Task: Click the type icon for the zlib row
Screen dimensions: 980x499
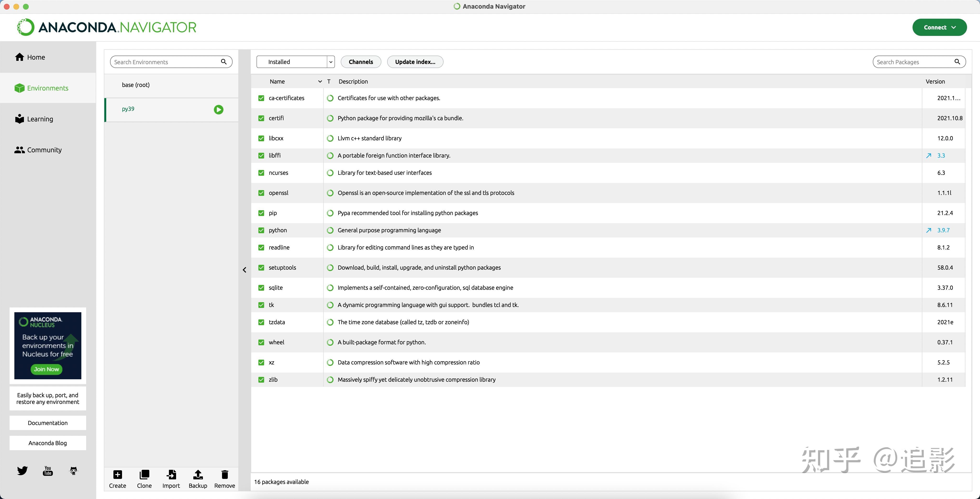Action: (x=330, y=380)
